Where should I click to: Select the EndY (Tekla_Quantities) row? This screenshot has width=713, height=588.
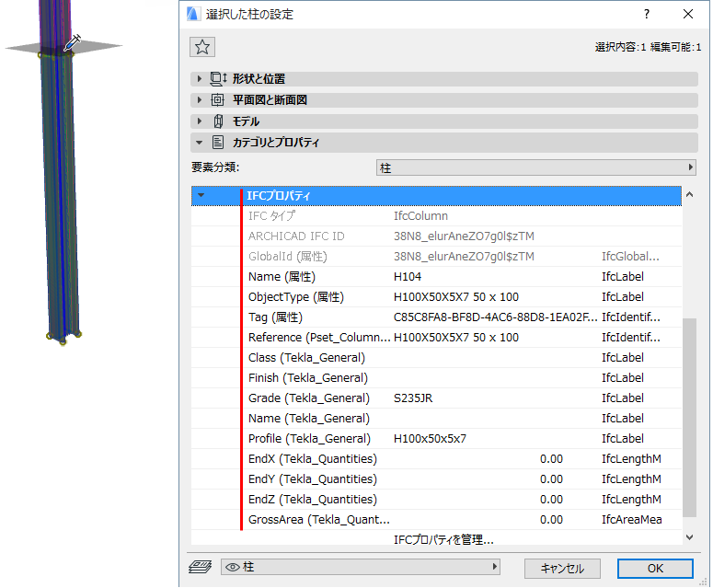click(436, 478)
